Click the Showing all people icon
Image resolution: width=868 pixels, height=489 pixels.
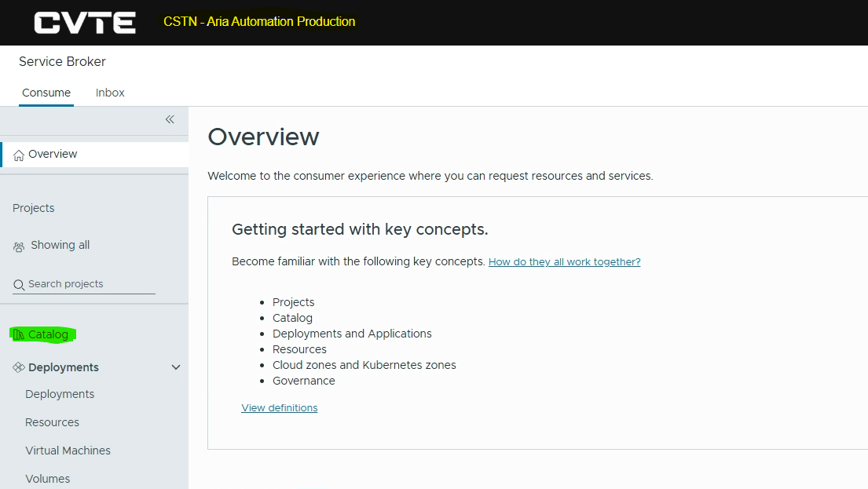pos(19,246)
